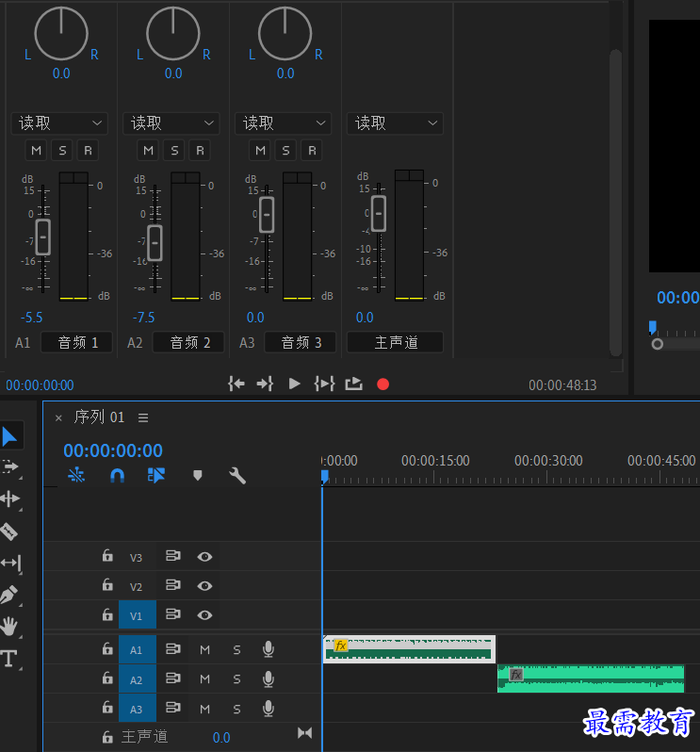
Task: Toggle V3 track output eye
Action: [204, 556]
